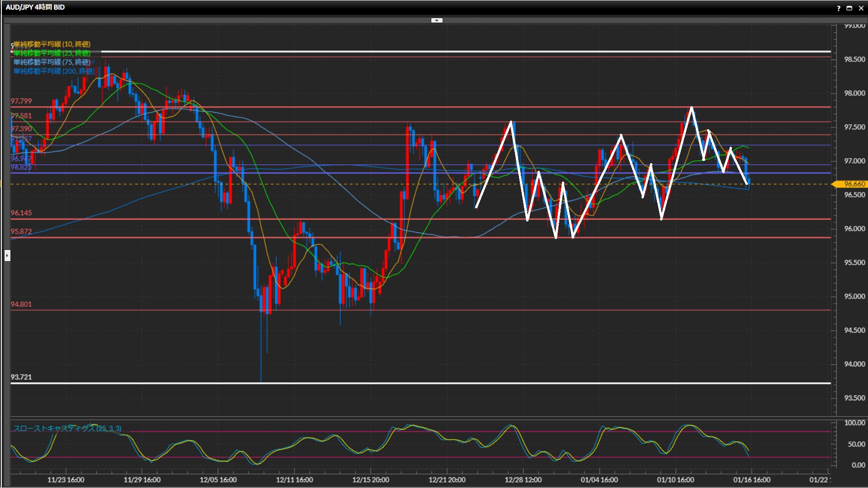Select the 25-period moving average label

(x=52, y=53)
